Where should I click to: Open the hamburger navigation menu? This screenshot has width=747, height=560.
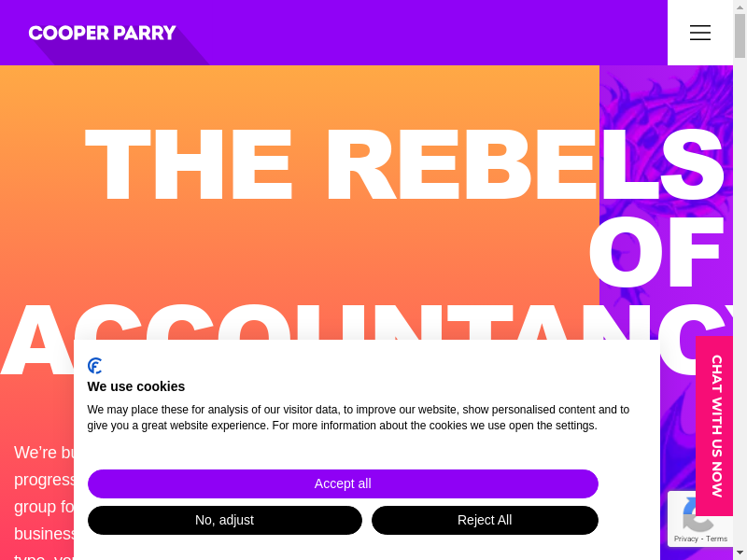click(x=700, y=33)
